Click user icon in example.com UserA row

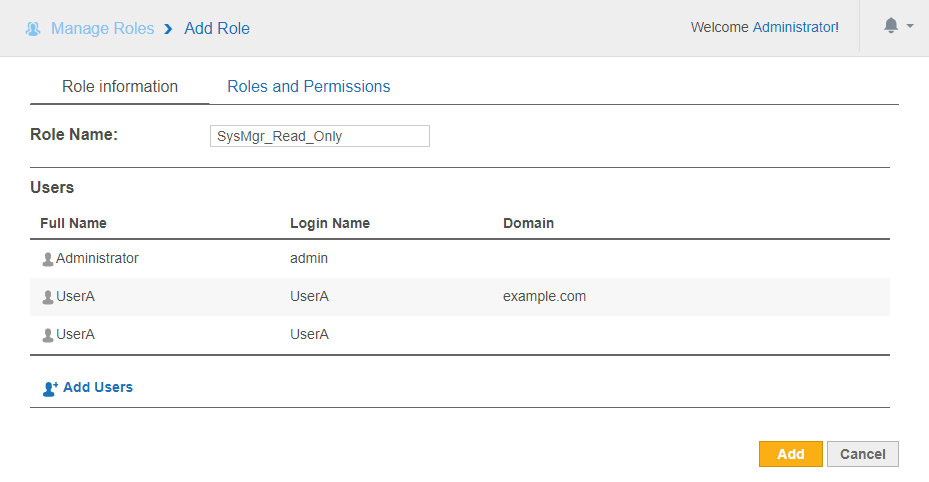pyautogui.click(x=47, y=297)
